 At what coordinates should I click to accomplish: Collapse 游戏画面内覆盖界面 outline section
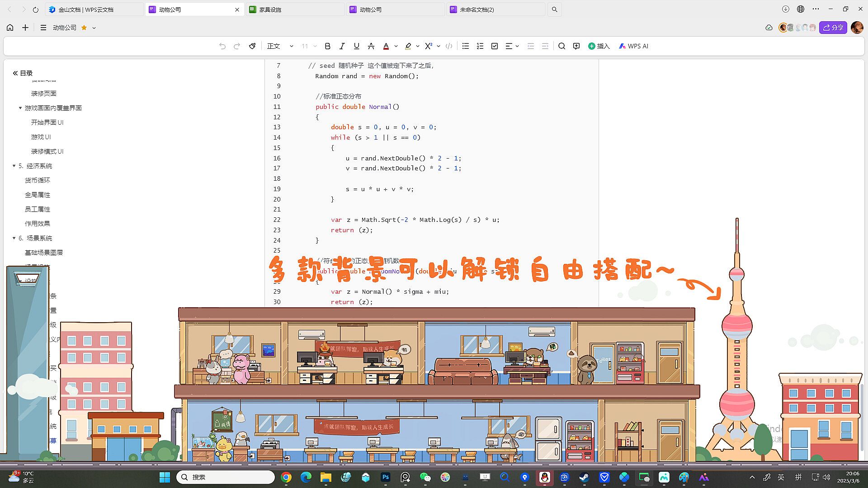(20, 108)
